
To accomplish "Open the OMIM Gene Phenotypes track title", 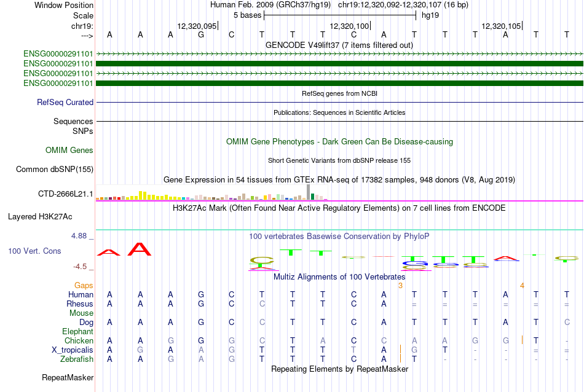I will click(340, 141).
